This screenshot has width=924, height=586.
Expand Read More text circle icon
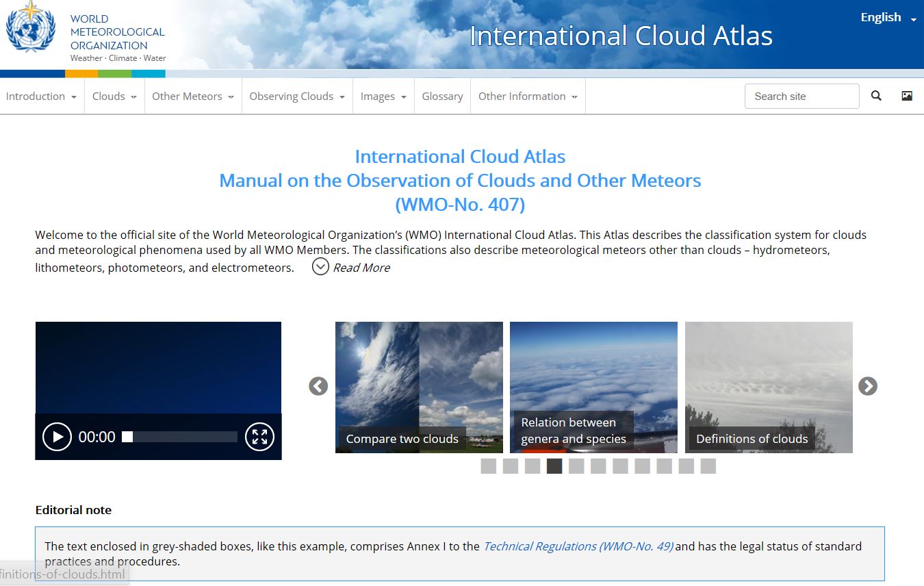320,266
